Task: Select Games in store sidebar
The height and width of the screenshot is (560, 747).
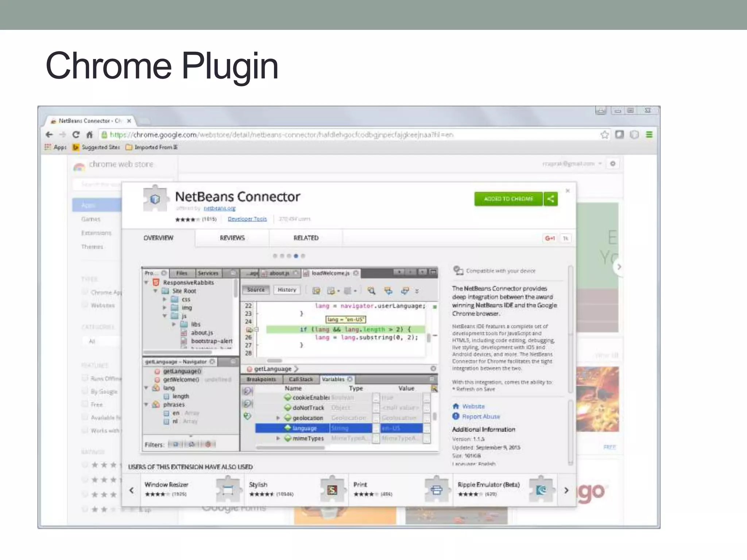Action: [91, 219]
